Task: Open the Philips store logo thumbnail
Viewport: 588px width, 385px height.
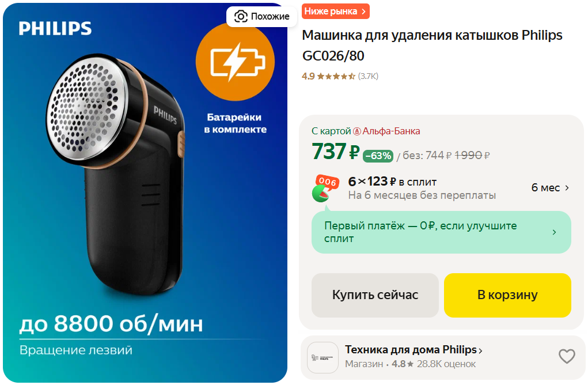Action: coord(323,357)
